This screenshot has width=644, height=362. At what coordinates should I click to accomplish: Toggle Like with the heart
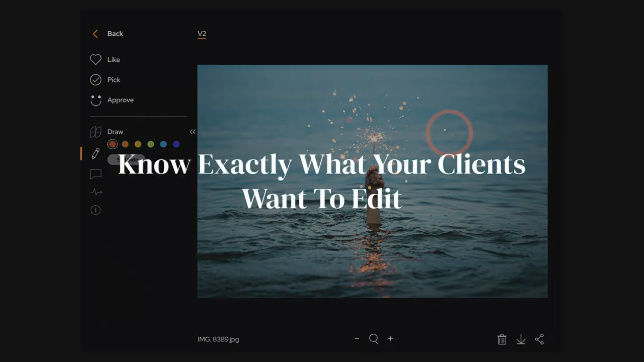[x=96, y=60]
